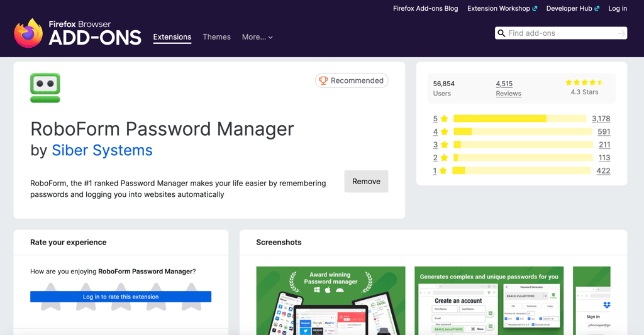Click the star next to 1 rating

[x=443, y=171]
